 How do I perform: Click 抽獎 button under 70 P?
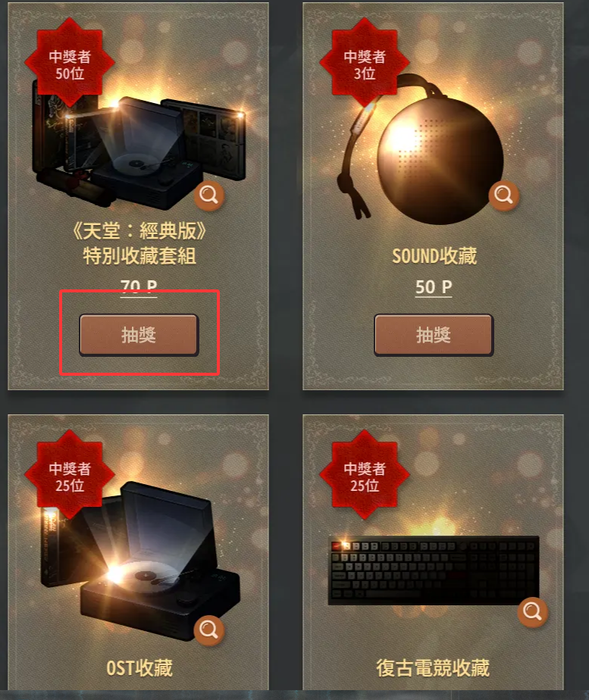click(139, 335)
